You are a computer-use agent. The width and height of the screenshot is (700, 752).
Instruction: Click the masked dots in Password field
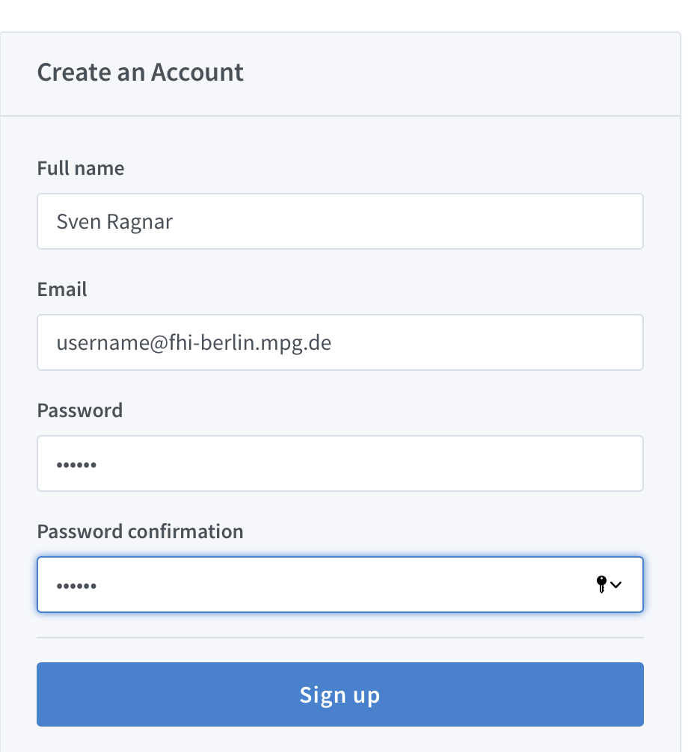click(x=76, y=465)
